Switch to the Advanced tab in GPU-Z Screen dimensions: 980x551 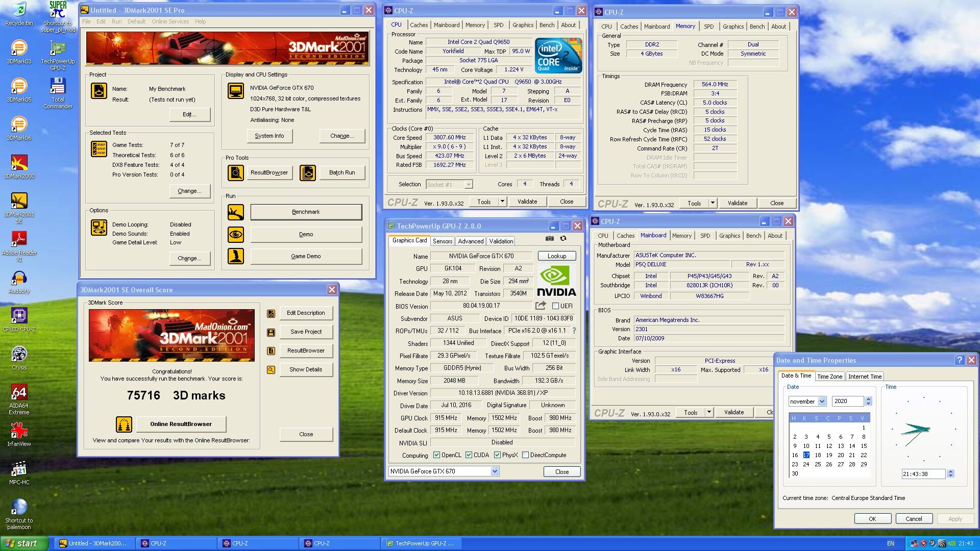click(471, 241)
